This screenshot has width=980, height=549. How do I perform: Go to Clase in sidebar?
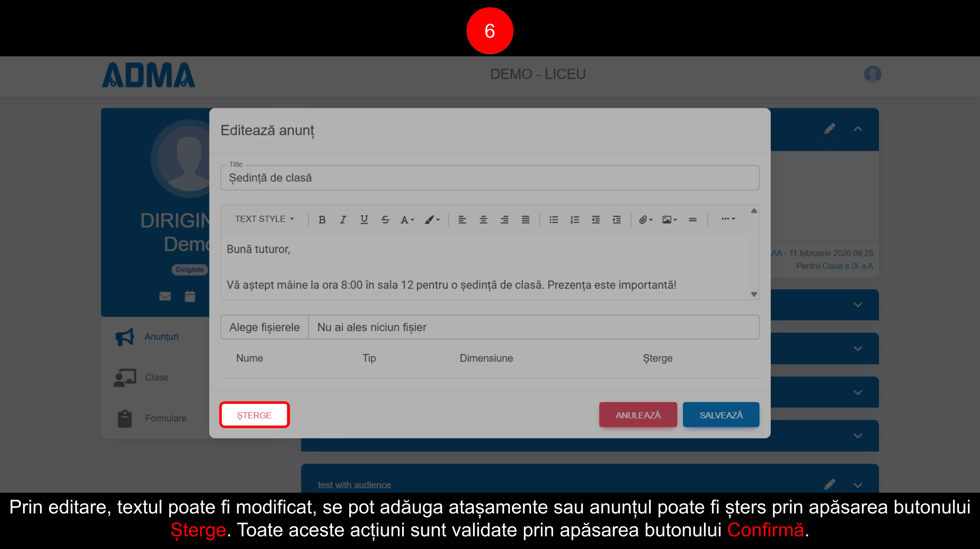tap(156, 377)
